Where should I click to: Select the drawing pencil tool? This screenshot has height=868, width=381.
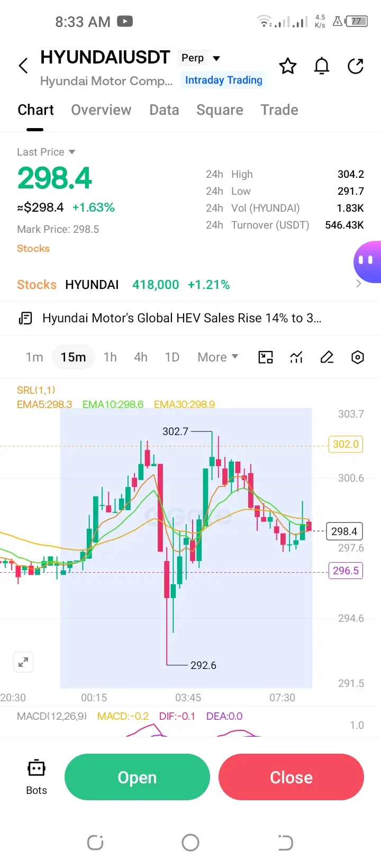[327, 357]
